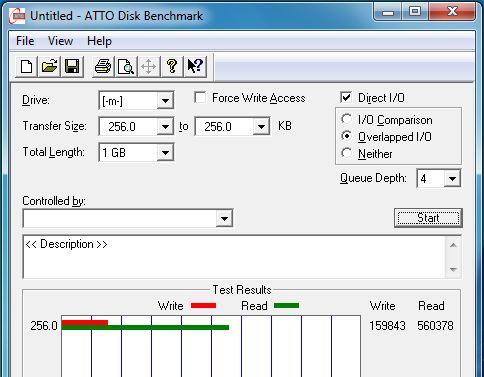Open a saved benchmark file icon

tap(49, 66)
